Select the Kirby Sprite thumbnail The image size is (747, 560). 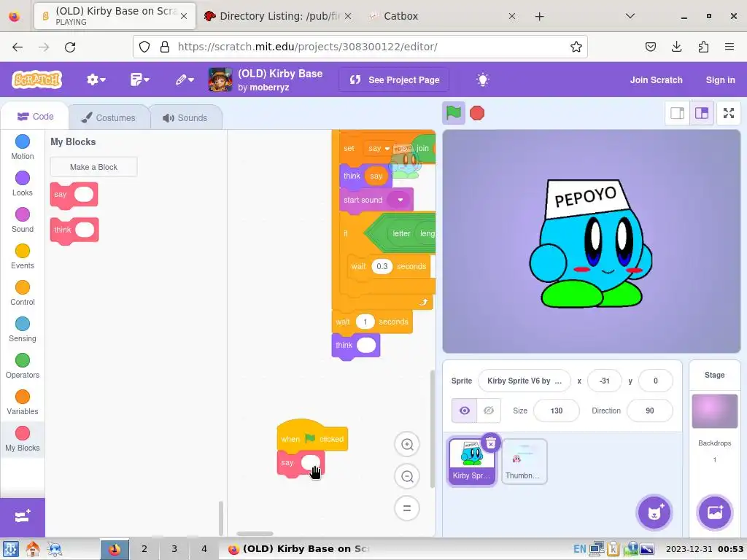coord(471,462)
